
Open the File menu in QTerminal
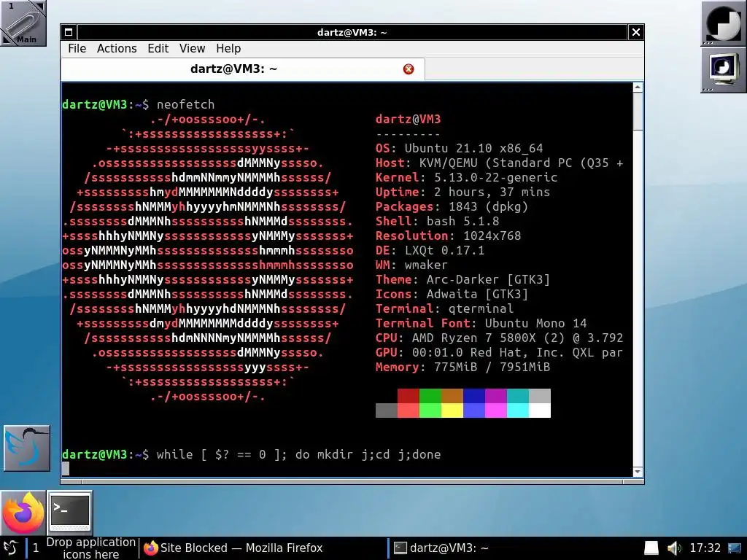77,49
